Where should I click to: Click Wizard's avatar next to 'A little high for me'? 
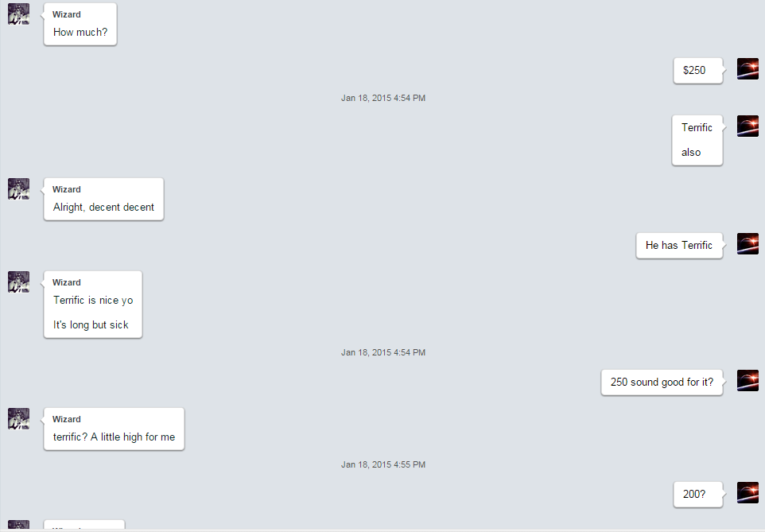[18, 419]
